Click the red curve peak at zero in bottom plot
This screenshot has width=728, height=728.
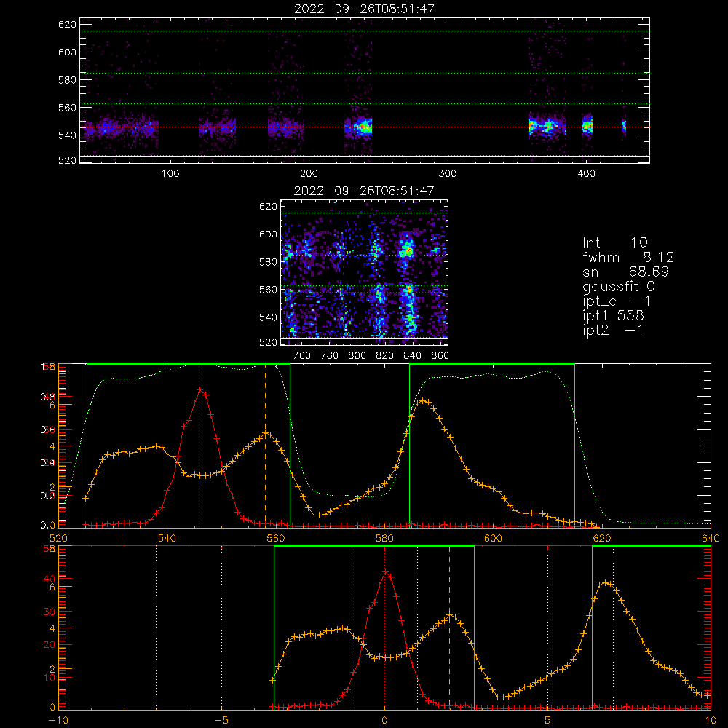click(385, 571)
